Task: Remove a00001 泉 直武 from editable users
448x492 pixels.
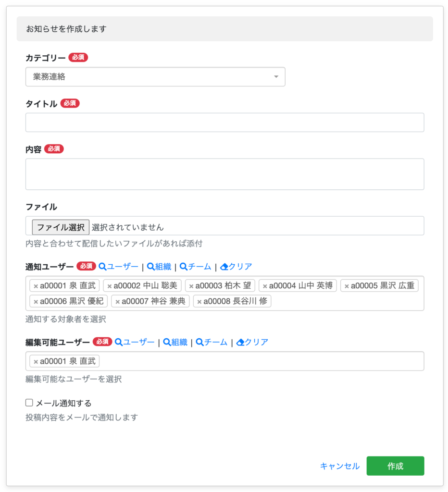Action: tap(36, 362)
